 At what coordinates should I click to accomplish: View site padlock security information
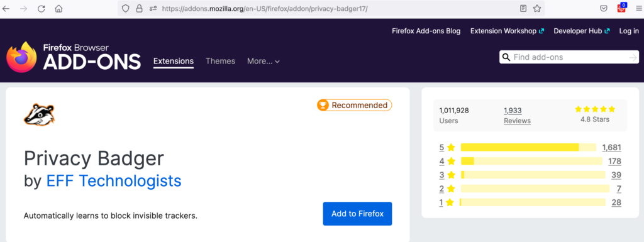click(x=139, y=9)
